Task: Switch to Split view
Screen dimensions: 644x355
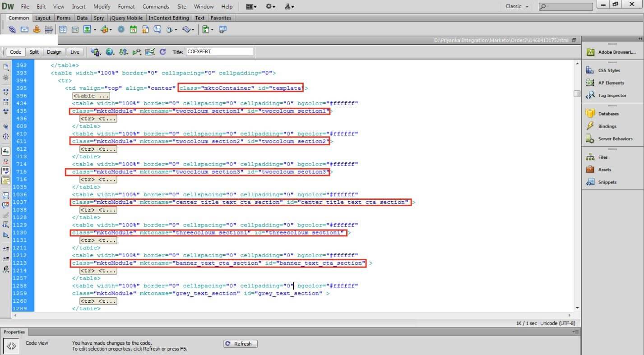Action: click(x=34, y=52)
